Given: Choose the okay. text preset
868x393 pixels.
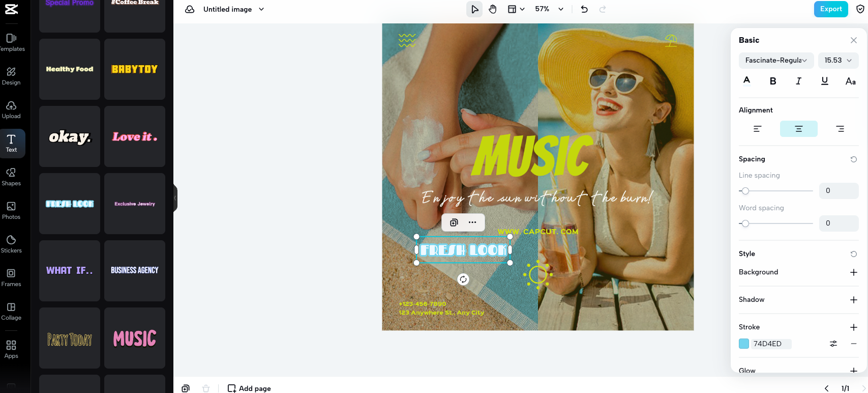Looking at the screenshot, I should 70,136.
